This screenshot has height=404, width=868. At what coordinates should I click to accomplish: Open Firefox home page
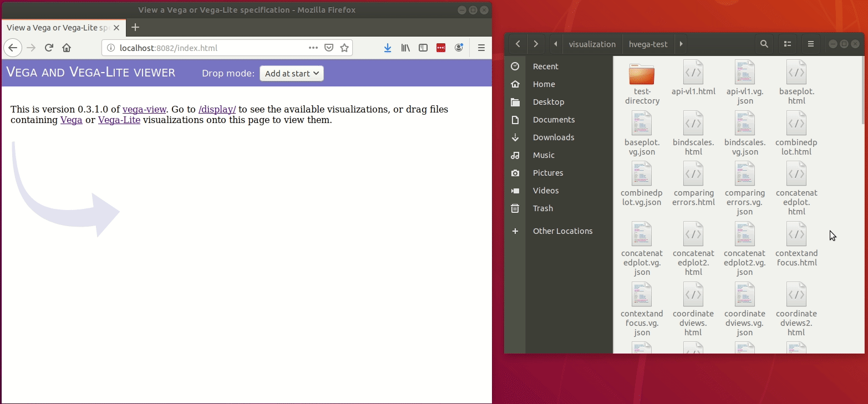(67, 48)
